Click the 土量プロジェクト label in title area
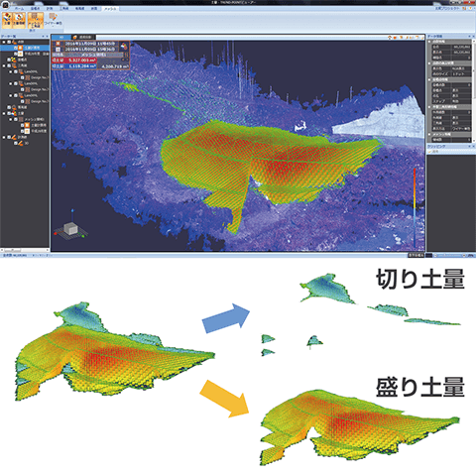Image resolution: width=476 pixels, height=476 pixels. pyautogui.click(x=447, y=9)
